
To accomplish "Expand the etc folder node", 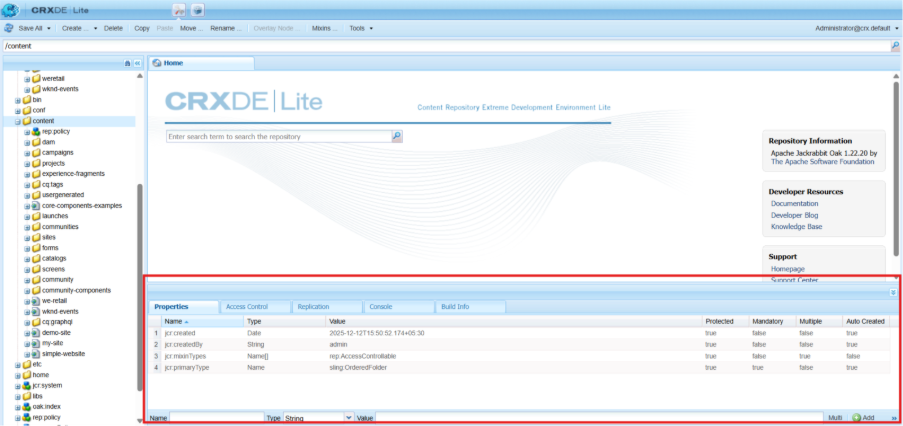I will pyautogui.click(x=17, y=365).
